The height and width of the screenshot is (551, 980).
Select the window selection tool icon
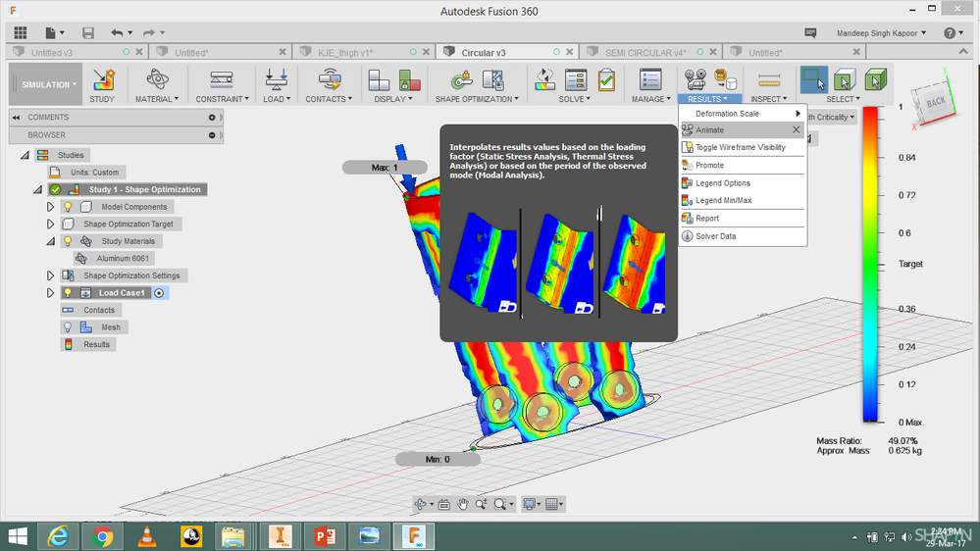[814, 80]
